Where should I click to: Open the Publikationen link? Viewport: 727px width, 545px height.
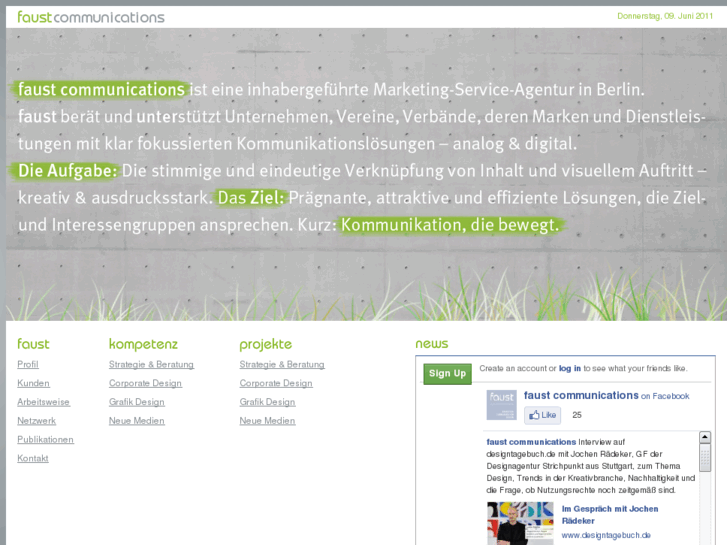tap(45, 440)
